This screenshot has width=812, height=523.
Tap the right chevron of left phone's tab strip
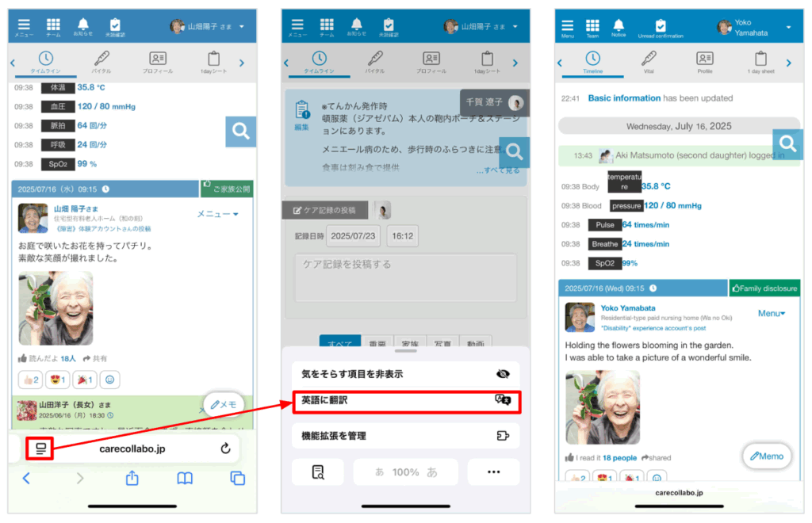coord(242,63)
